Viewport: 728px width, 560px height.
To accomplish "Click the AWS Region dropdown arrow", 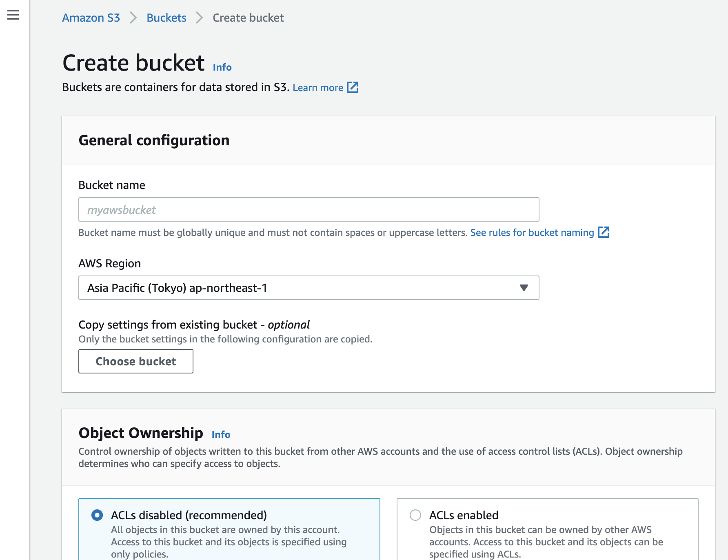I will 524,288.
